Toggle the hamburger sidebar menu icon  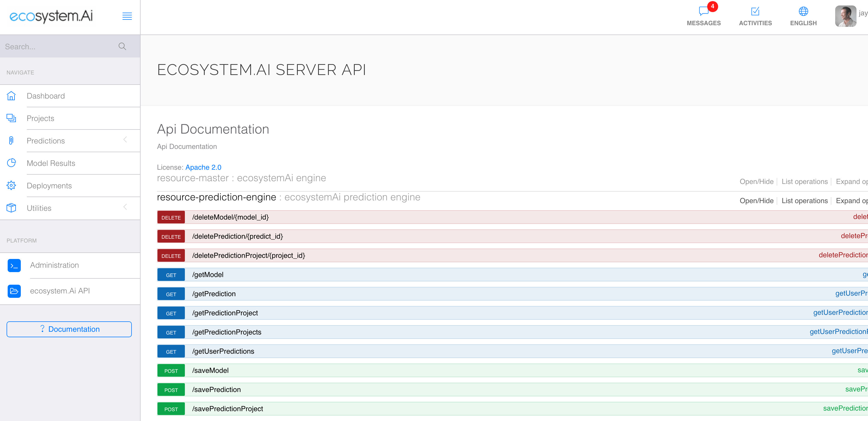click(x=127, y=16)
